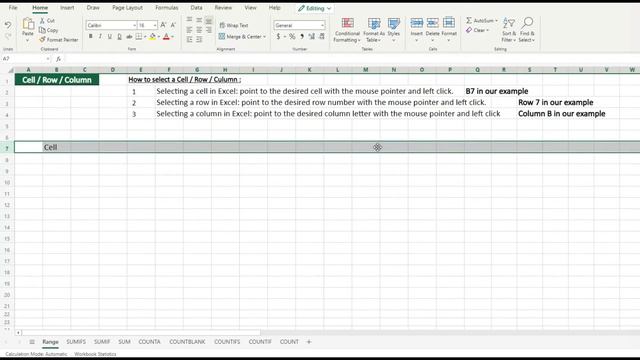
Task: Align text to bottom
Action: point(209,20)
